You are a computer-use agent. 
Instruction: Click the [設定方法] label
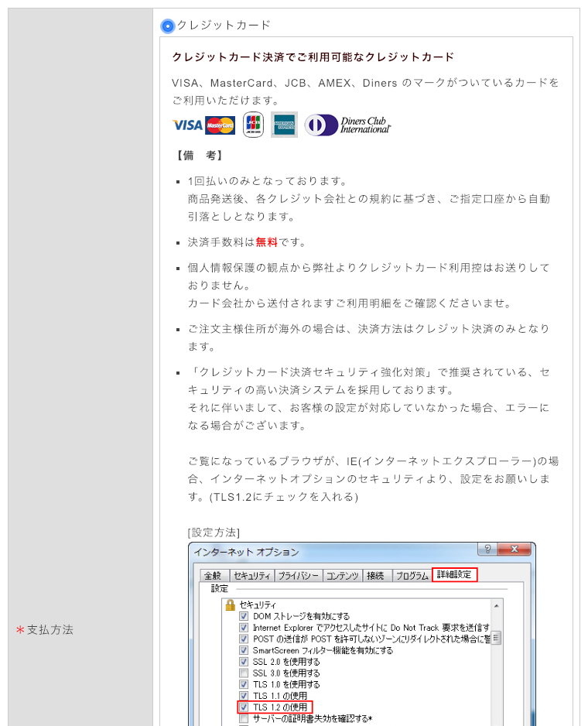click(214, 533)
